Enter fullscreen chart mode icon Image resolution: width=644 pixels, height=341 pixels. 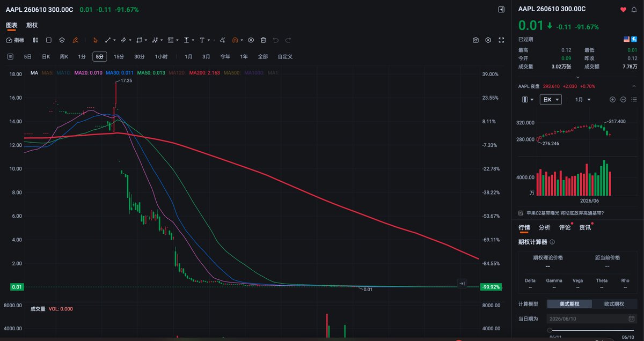(x=502, y=40)
